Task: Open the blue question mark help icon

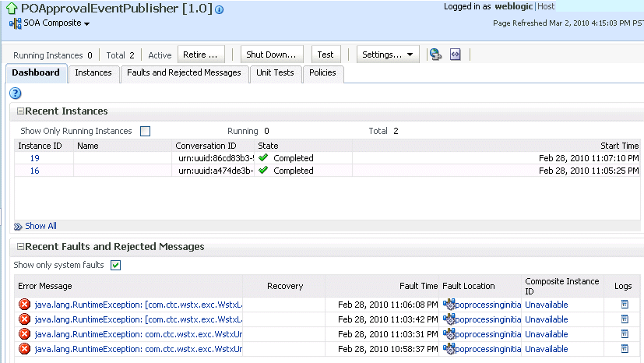Action: click(x=16, y=93)
